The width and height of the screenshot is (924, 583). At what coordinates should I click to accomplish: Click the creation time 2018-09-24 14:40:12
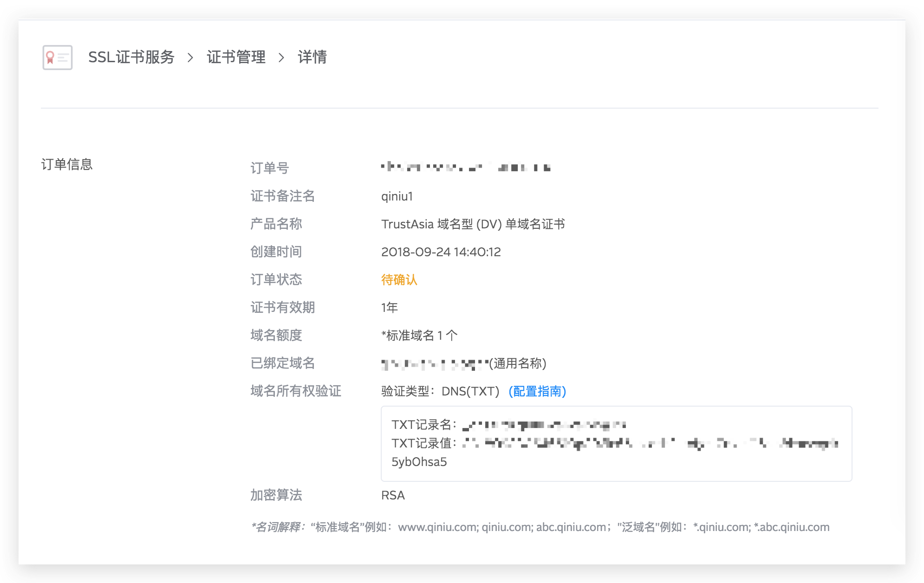tap(441, 252)
